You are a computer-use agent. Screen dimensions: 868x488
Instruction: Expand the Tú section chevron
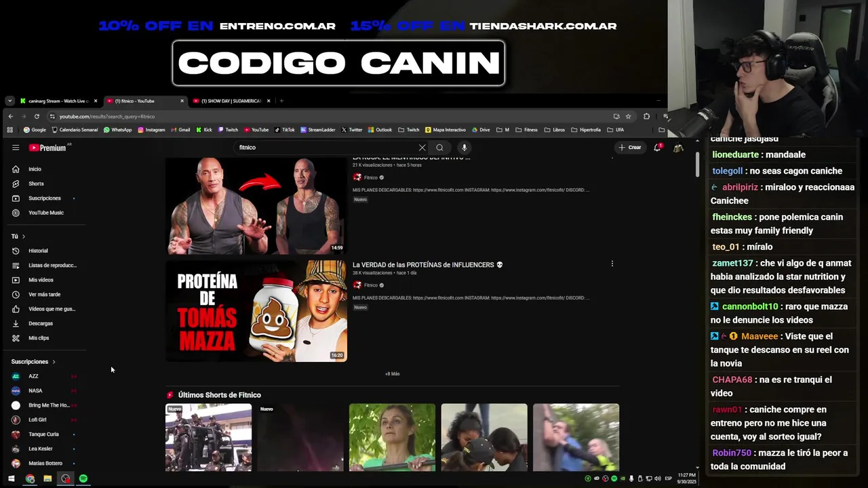(23, 237)
